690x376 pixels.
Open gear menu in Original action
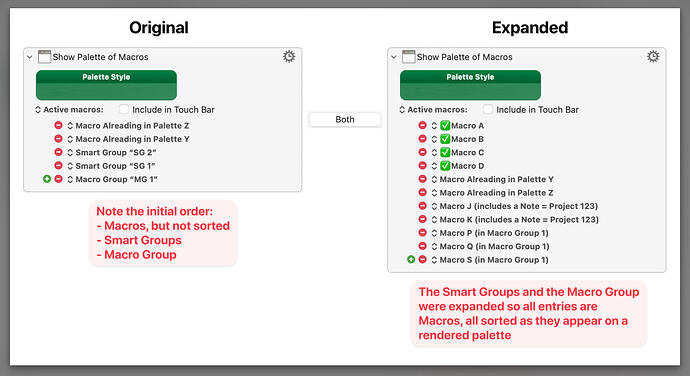coord(289,56)
